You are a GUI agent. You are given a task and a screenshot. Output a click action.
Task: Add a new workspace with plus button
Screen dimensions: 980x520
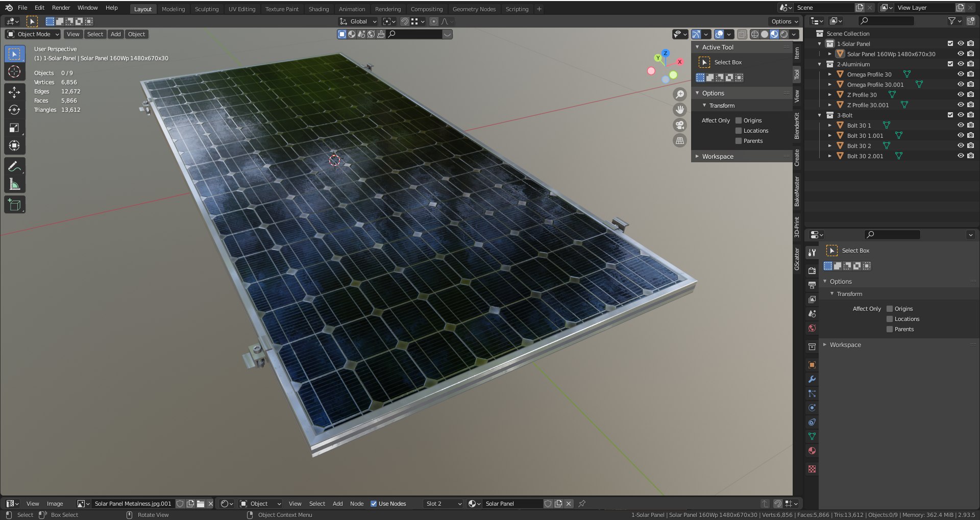(539, 9)
